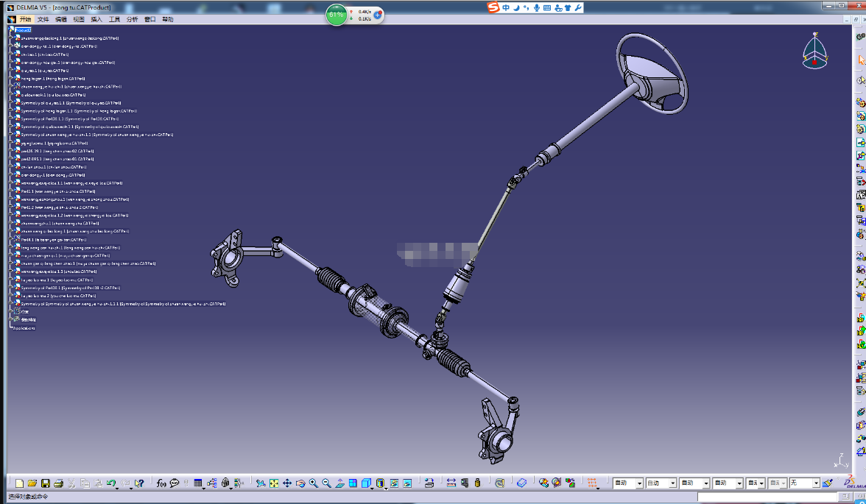The width and height of the screenshot is (866, 504).
Task: Open the 帮助 menu
Action: 167,19
